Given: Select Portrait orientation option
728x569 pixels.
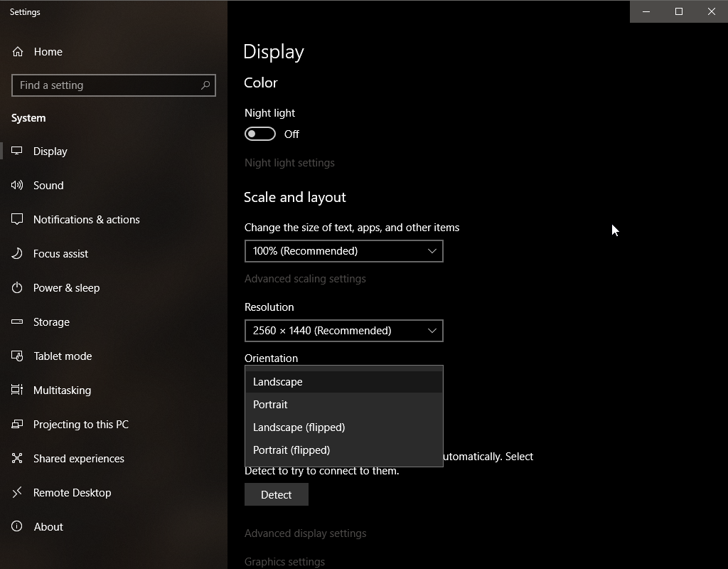Looking at the screenshot, I should [x=344, y=405].
